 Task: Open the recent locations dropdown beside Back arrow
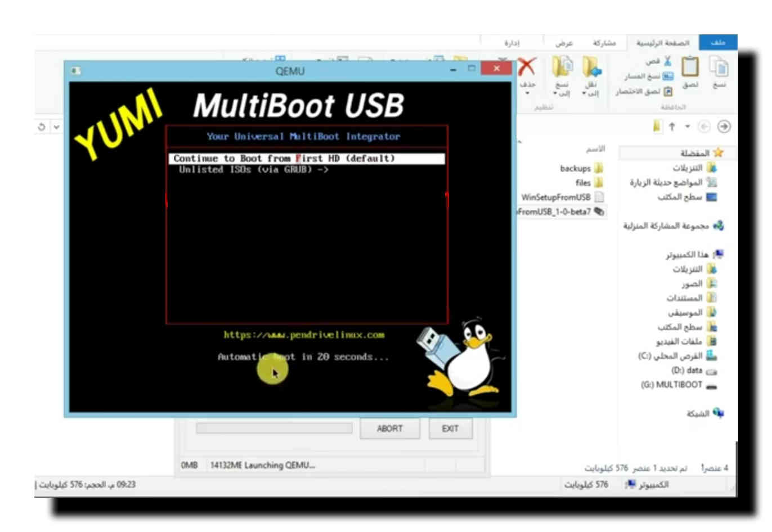pyautogui.click(x=688, y=127)
